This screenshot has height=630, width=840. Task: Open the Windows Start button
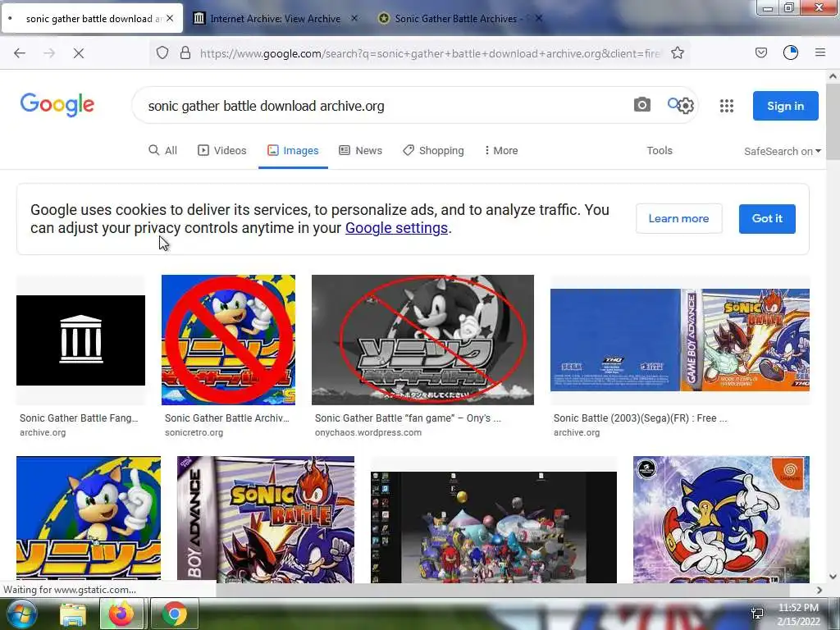tap(21, 614)
